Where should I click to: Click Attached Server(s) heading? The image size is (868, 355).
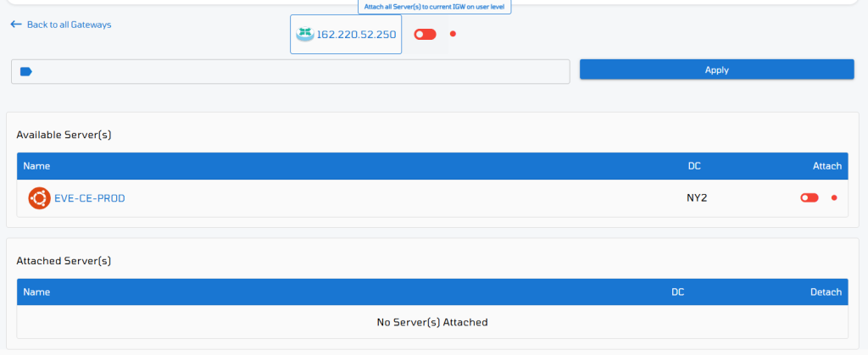click(x=64, y=260)
